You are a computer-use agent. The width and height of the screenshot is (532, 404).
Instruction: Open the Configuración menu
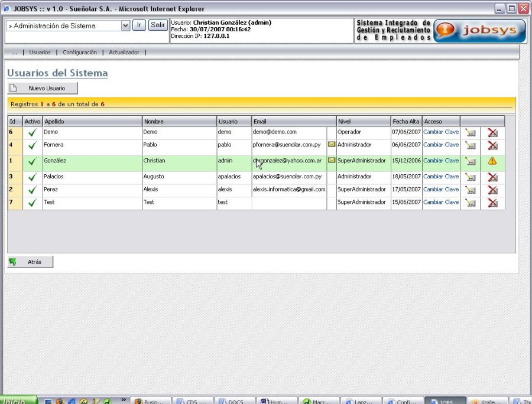click(x=80, y=53)
